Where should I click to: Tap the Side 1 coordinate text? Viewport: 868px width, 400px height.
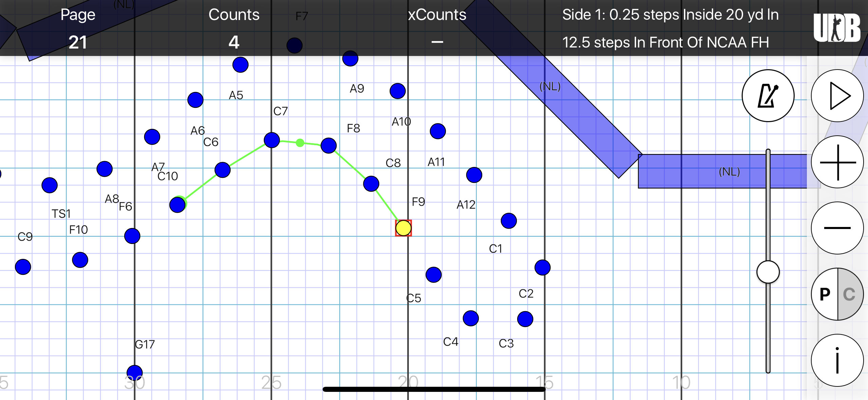670,15
